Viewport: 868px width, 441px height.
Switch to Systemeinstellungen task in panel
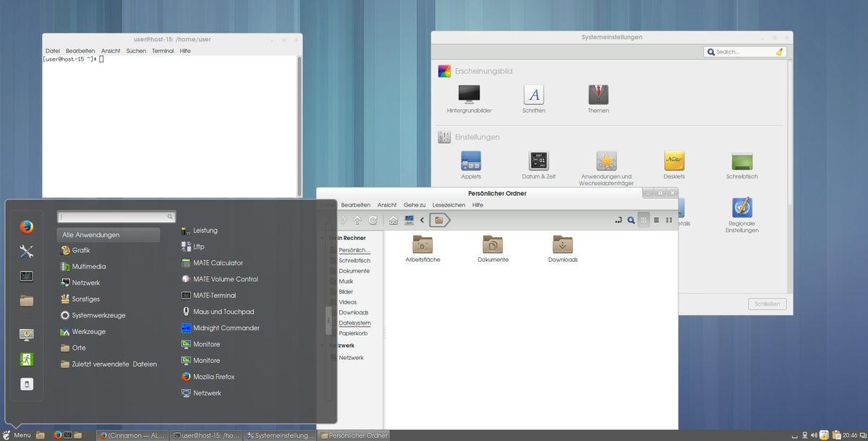pos(280,435)
